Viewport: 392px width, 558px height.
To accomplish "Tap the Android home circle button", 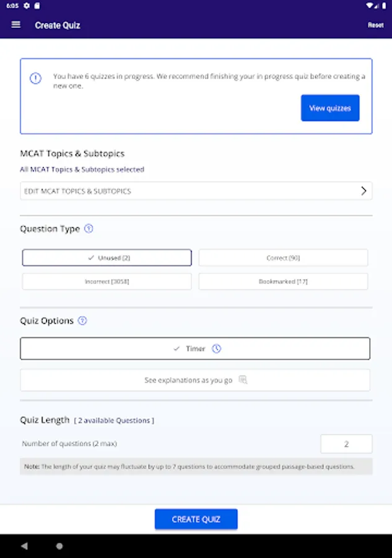I will [59, 546].
